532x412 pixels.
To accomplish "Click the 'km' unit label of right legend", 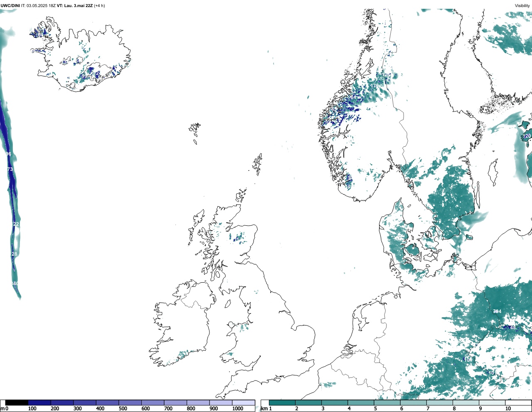I will click(264, 409).
